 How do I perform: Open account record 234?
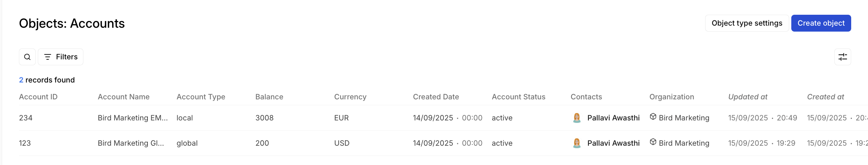[x=26, y=118]
